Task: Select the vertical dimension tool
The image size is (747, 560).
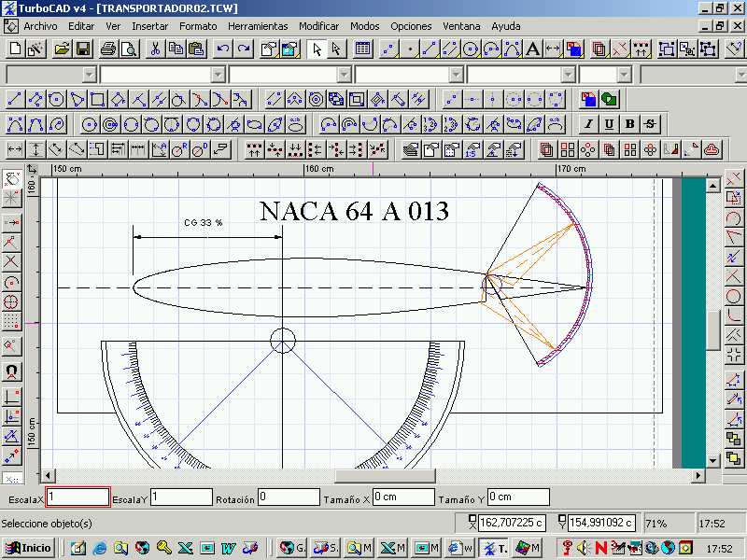Action: point(35,149)
